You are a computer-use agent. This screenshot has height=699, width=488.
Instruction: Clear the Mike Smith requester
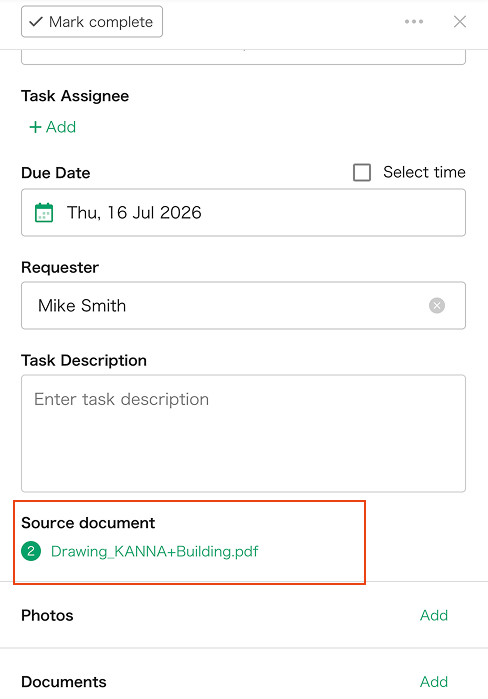437,306
